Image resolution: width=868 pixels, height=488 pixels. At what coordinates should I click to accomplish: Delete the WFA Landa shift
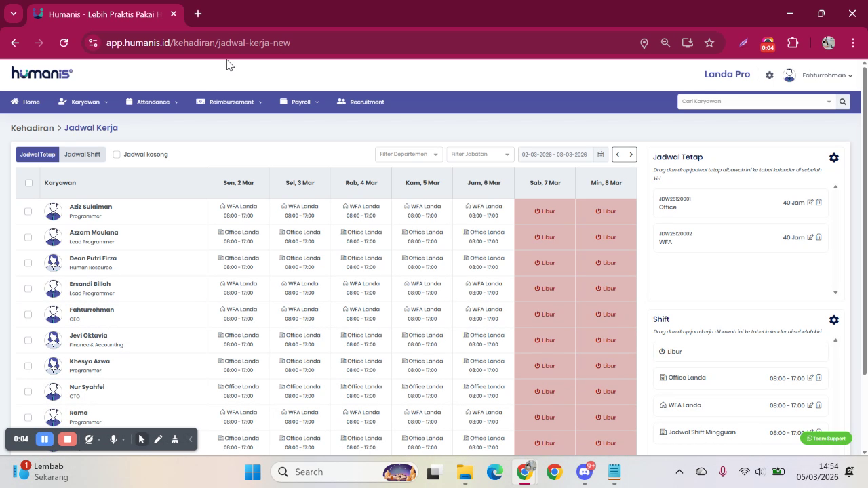pyautogui.click(x=819, y=405)
